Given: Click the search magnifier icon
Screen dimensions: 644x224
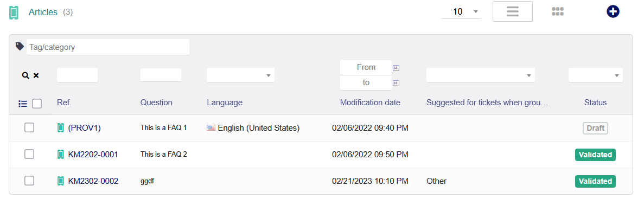Looking at the screenshot, I should point(25,75).
